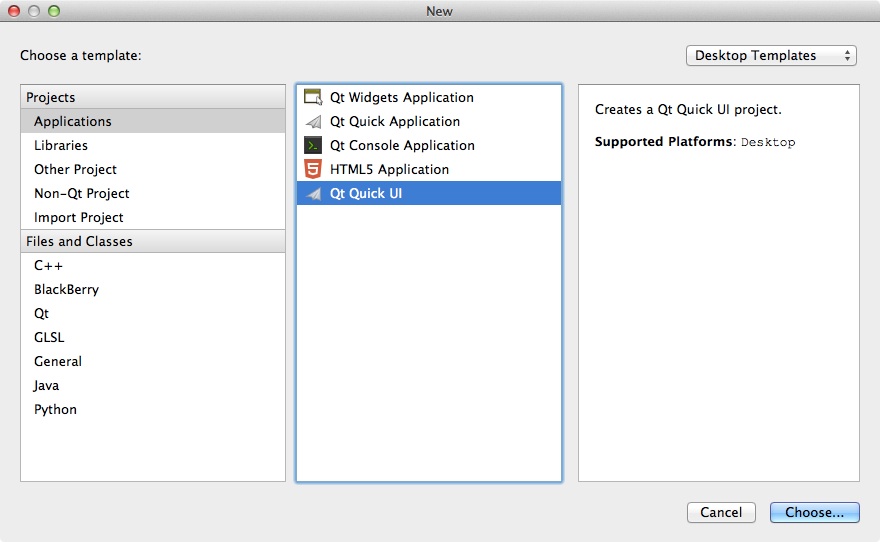Click the HTML5 Application shield icon
This screenshot has height=542, width=880.
(313, 169)
